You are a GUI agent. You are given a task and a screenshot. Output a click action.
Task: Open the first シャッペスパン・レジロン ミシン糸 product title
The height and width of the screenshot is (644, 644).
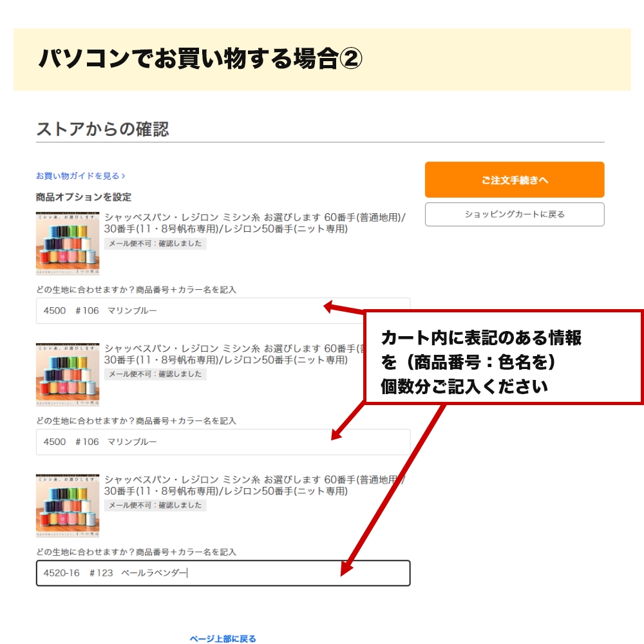coord(254,223)
